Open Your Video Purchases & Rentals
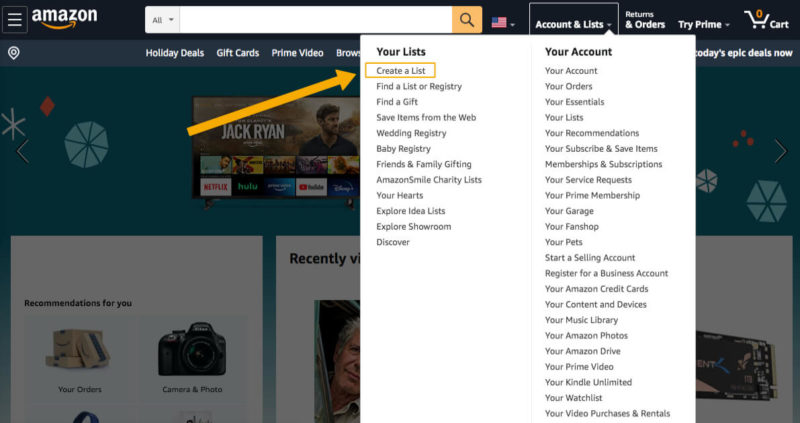800x423 pixels. [x=607, y=413]
